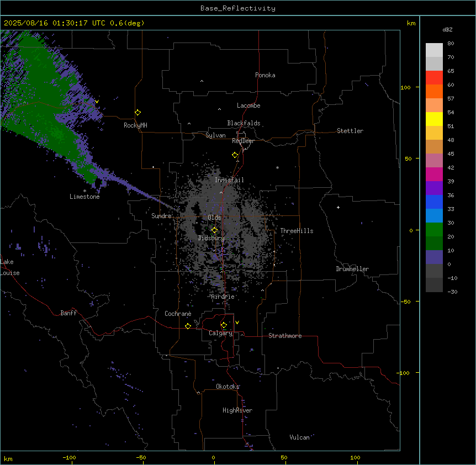Click the Drumheller city label
476x465 pixels.
(352, 269)
